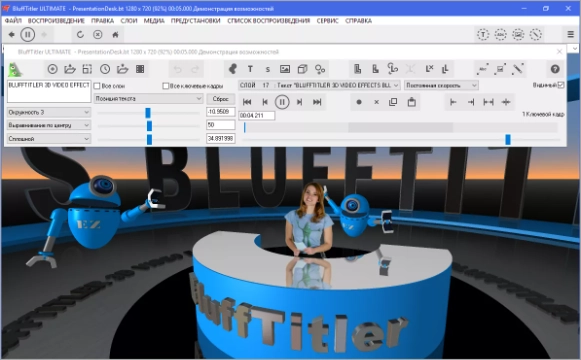Open the 'СЛОЙ 17' layer selector dropdown
This screenshot has height=360, width=581.
click(x=319, y=85)
